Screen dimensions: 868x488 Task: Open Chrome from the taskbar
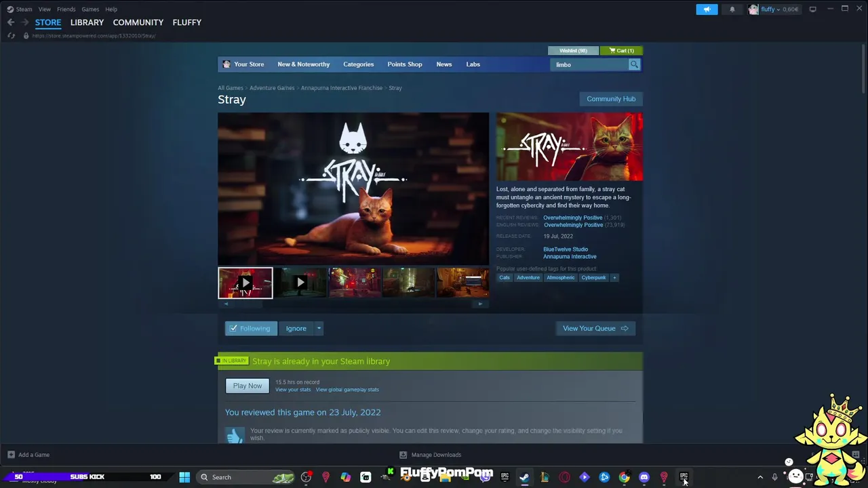click(624, 477)
